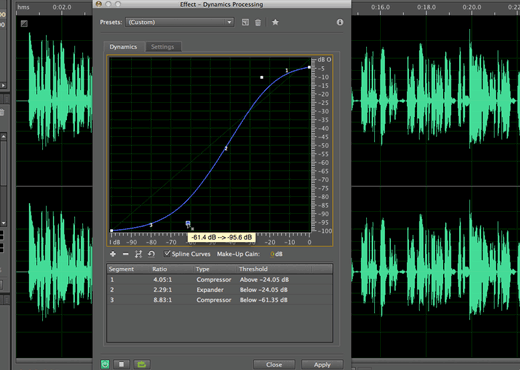Image resolution: width=520 pixels, height=370 pixels.
Task: Toggle the Spline Curves checkbox
Action: (x=167, y=254)
